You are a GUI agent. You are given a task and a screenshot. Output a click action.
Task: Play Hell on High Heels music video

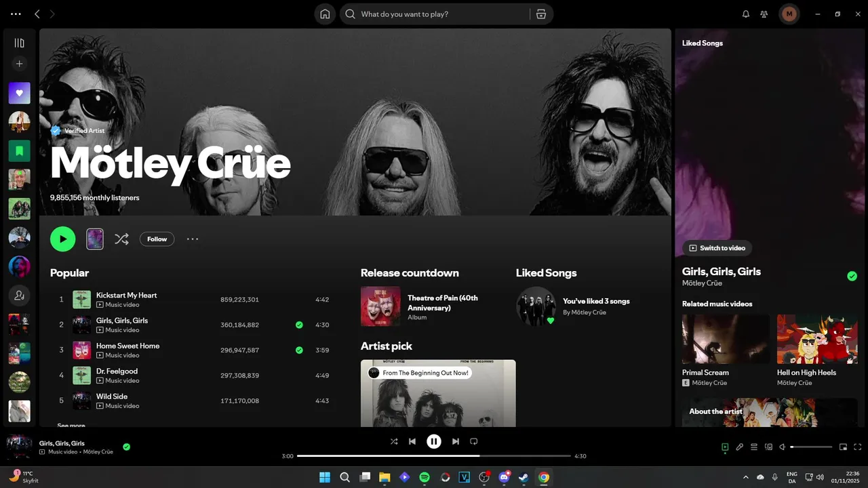coord(817,339)
